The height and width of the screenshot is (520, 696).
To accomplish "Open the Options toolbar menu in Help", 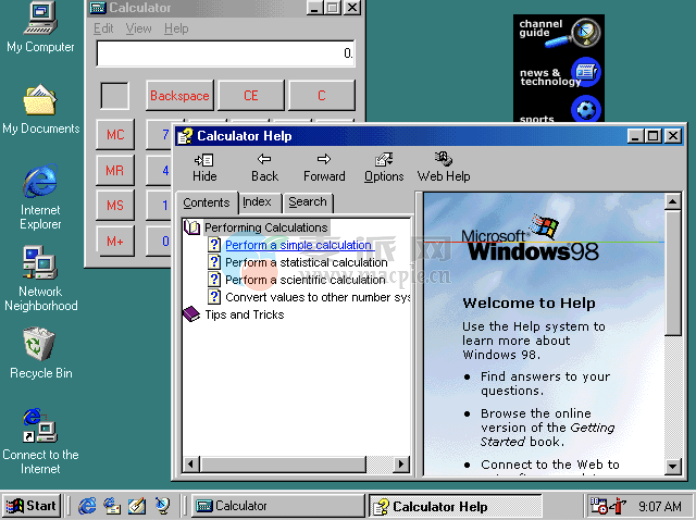I will pyautogui.click(x=384, y=167).
